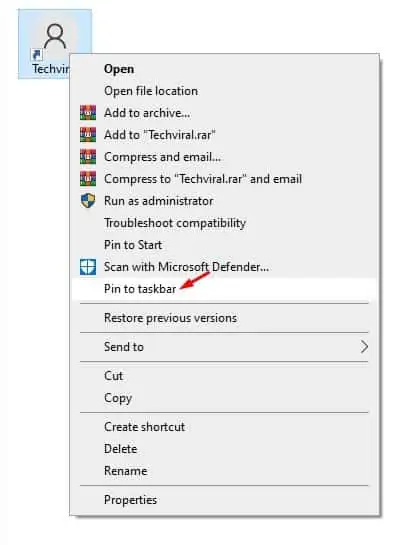Choose Troubleshoot compatibility

pyautogui.click(x=175, y=223)
